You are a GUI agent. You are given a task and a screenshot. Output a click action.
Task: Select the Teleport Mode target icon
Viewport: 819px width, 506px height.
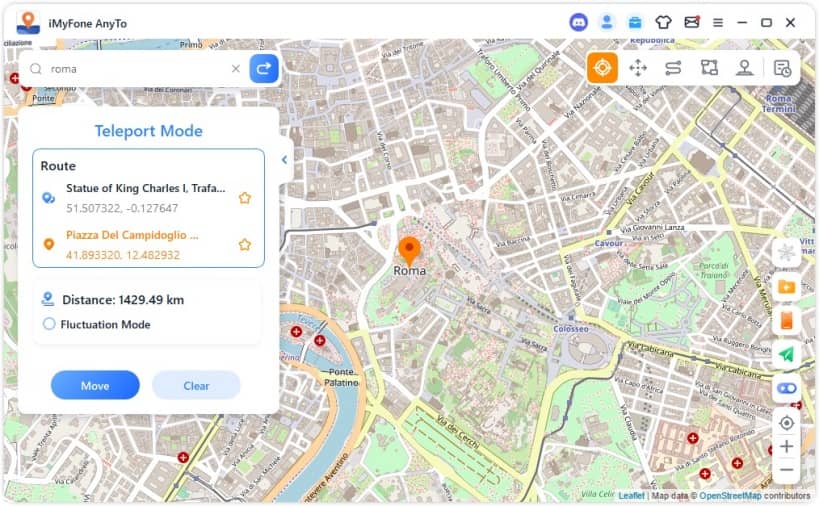coord(602,68)
